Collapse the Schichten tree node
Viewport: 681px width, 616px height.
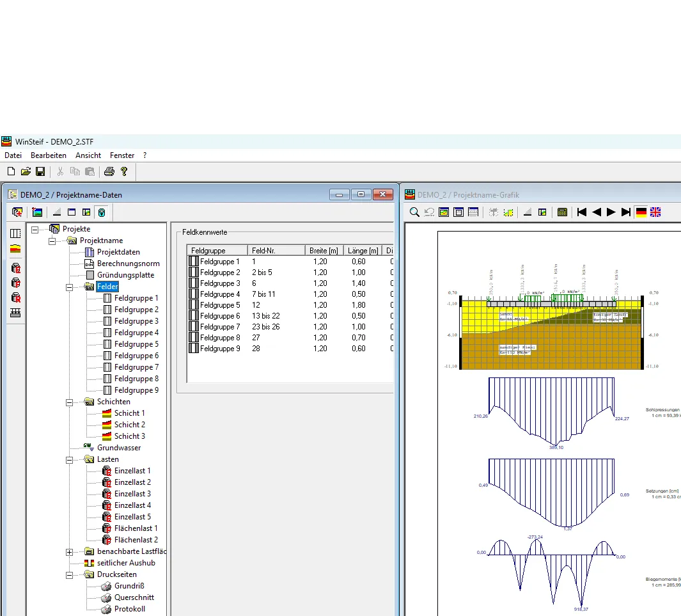(x=69, y=402)
